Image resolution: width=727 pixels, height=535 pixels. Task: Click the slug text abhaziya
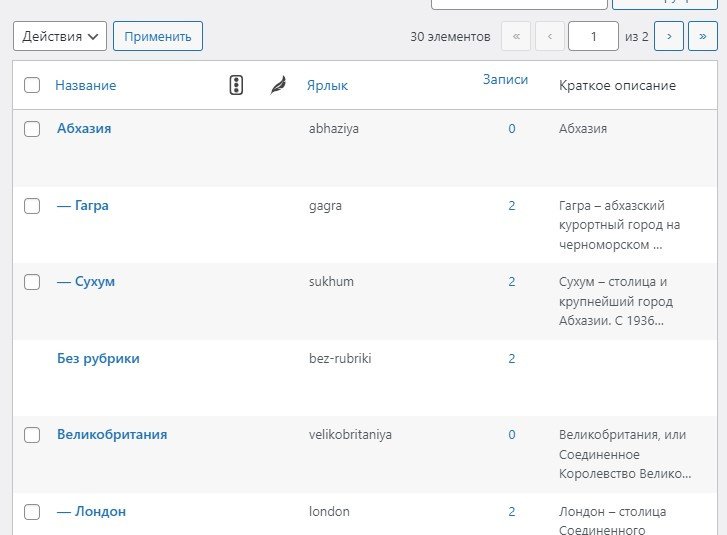(x=334, y=129)
